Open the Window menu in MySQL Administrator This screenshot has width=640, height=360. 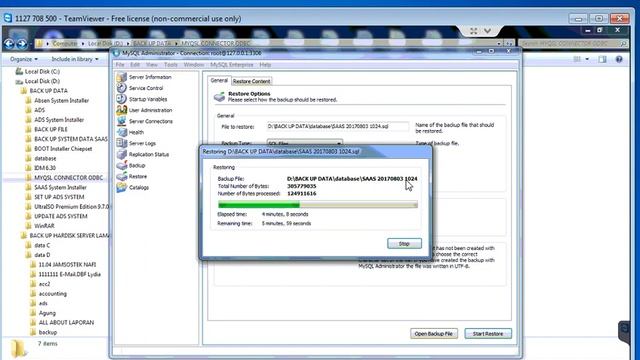pos(193,65)
